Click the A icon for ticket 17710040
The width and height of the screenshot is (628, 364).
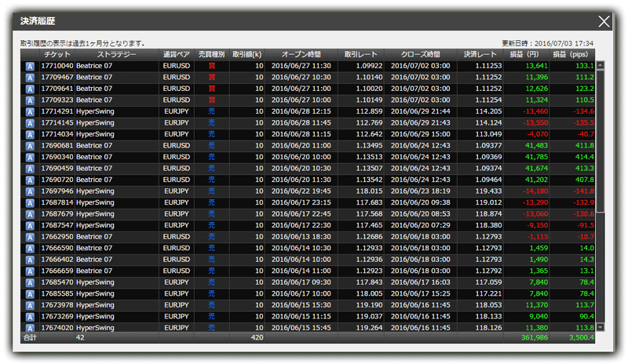click(x=30, y=67)
